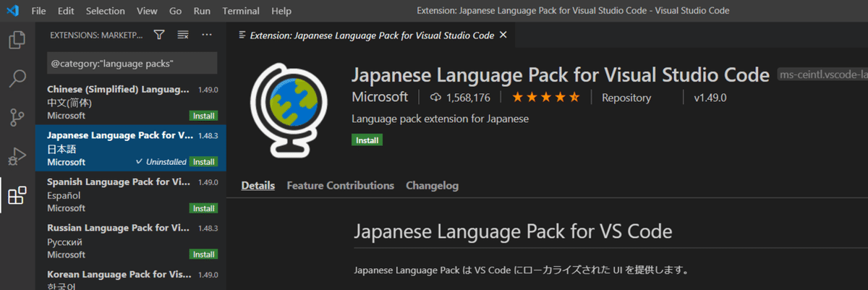Screen dimensions: 868x290
Task: Click the extension identifier ms-ceintl badge
Action: click(x=822, y=75)
